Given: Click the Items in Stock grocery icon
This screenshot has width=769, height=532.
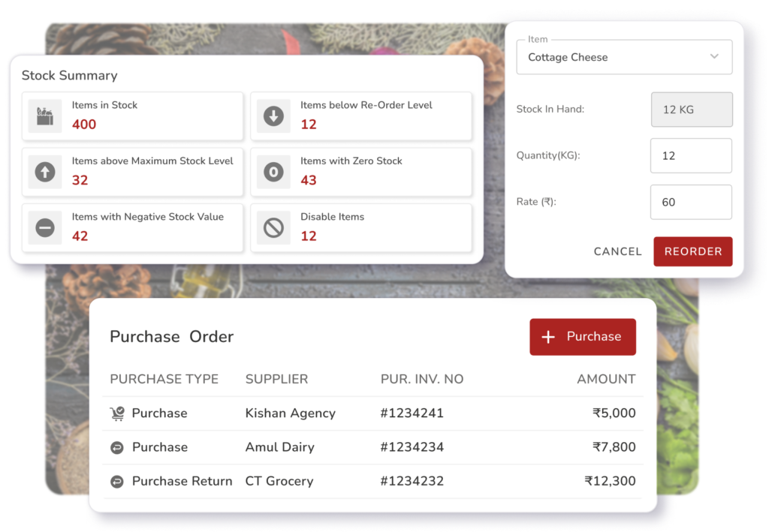Looking at the screenshot, I should click(x=45, y=116).
